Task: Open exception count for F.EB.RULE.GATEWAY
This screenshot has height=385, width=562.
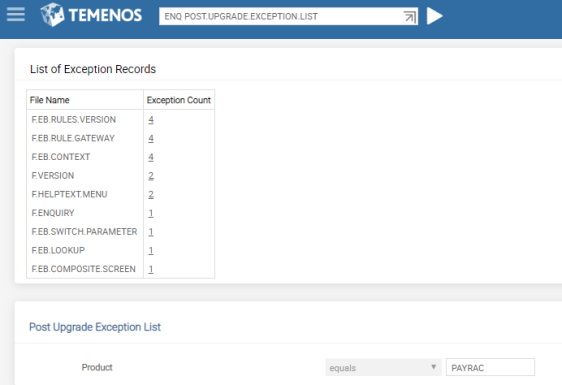Action: tap(151, 138)
